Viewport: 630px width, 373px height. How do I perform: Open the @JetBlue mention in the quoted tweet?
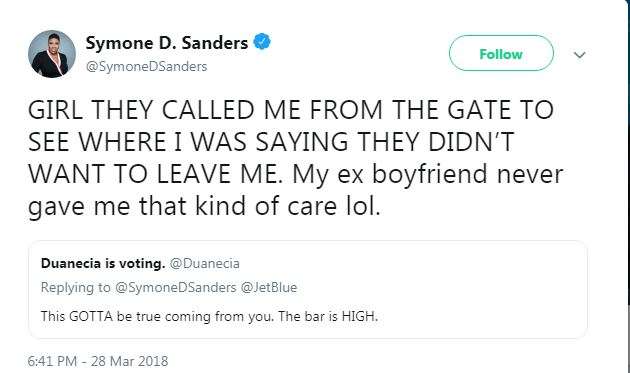coord(269,288)
